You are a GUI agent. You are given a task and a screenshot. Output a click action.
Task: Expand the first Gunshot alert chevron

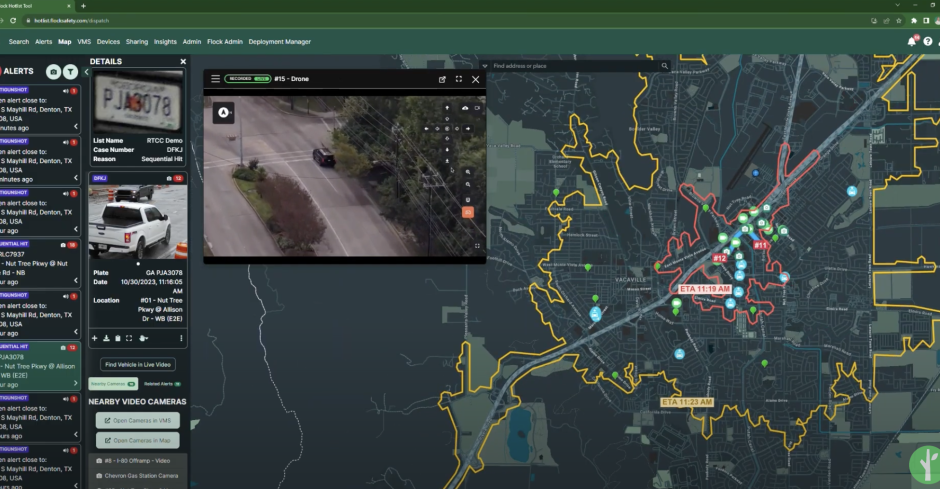[76, 126]
